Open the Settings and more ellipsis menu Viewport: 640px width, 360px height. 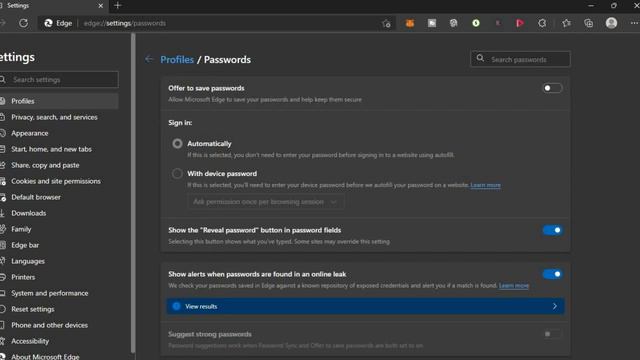[634, 23]
